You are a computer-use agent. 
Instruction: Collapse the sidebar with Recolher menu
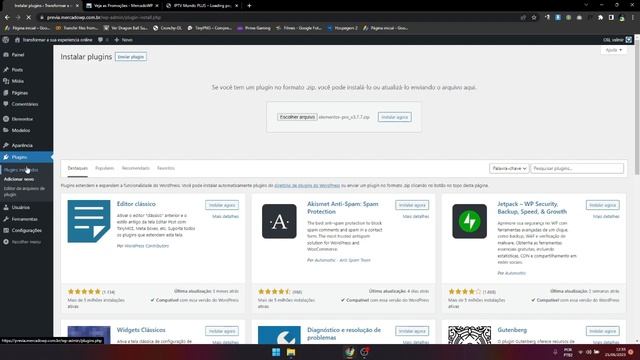pyautogui.click(x=22, y=242)
